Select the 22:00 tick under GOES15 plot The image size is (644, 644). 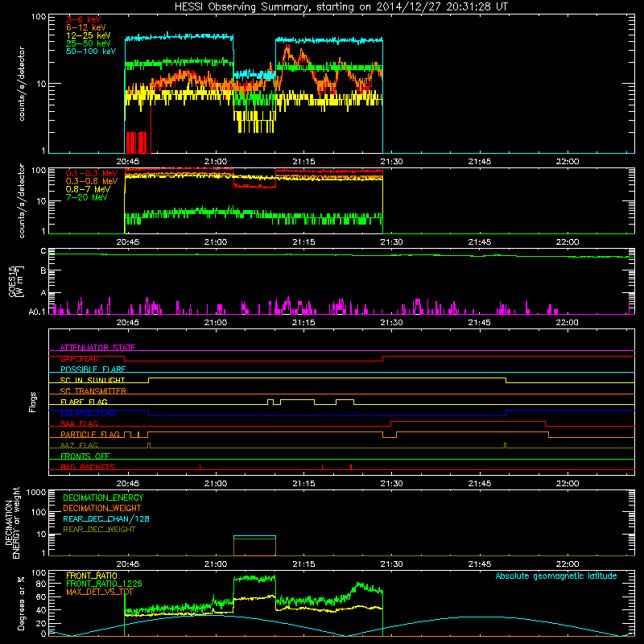pyautogui.click(x=568, y=323)
